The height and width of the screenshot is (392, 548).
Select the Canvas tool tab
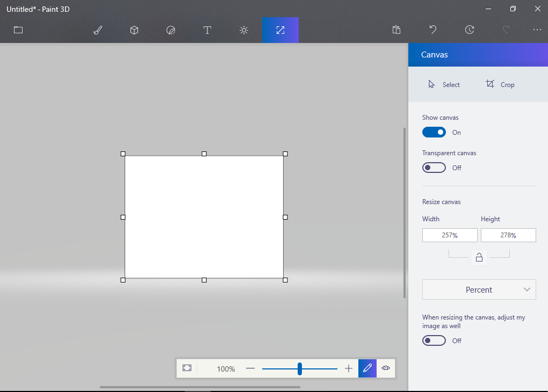pos(280,30)
